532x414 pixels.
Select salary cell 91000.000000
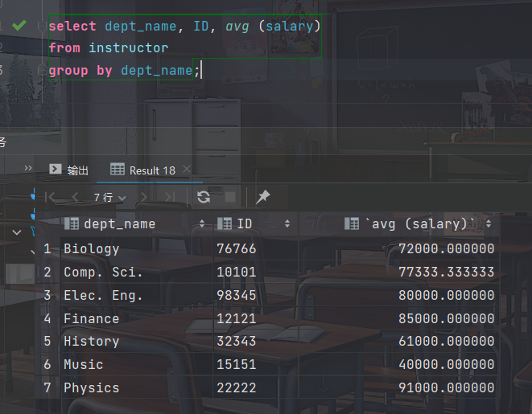click(x=398, y=388)
